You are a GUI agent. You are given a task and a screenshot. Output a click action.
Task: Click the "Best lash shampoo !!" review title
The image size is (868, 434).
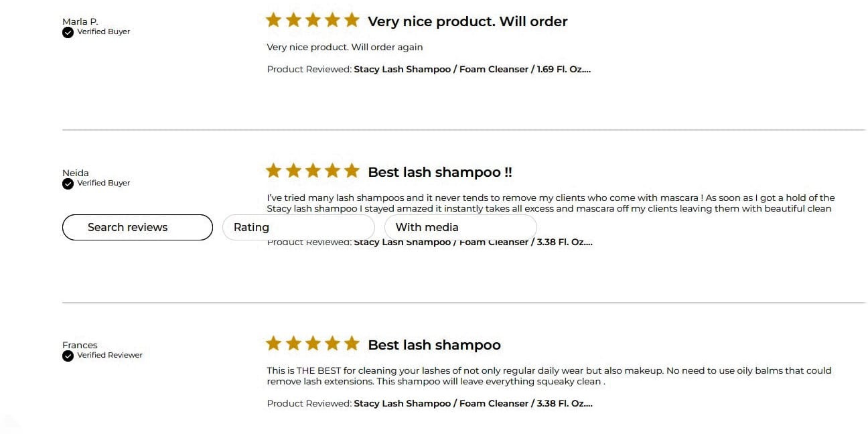tap(440, 172)
